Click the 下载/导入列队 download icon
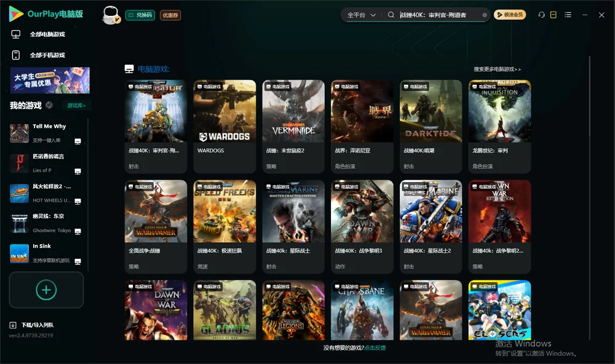Screen dimensions: 615x364 (13, 325)
